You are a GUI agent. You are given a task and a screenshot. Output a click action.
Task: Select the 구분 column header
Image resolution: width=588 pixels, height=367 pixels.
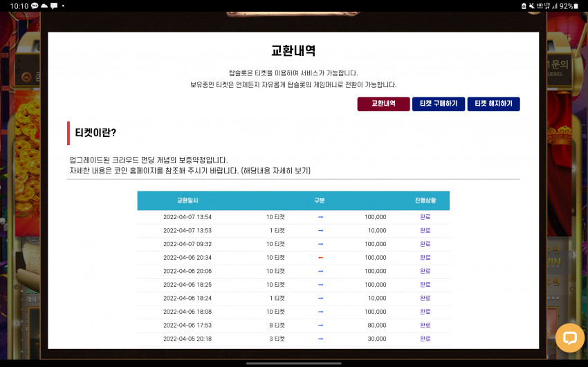click(x=320, y=200)
